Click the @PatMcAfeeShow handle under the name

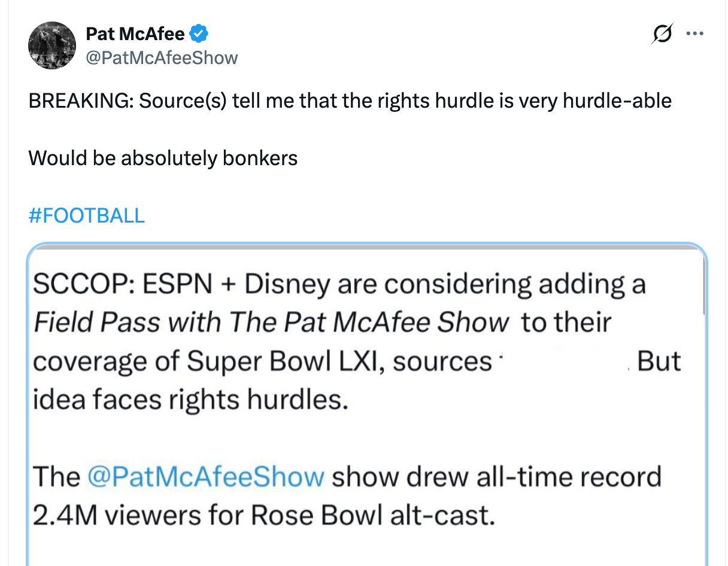(162, 57)
